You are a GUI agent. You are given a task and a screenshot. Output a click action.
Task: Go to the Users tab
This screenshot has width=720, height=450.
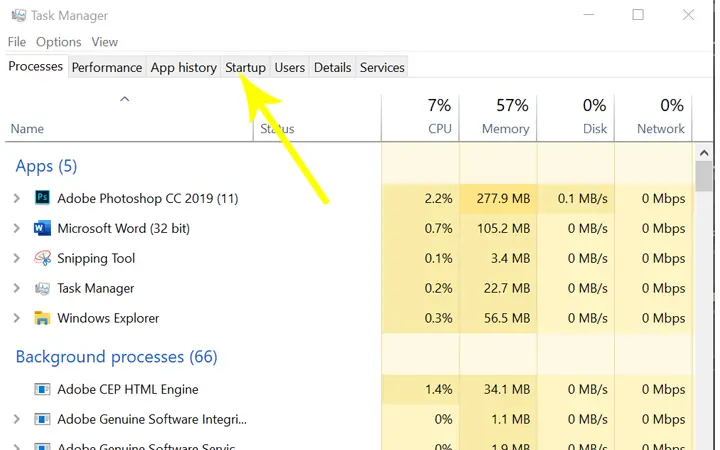(290, 68)
